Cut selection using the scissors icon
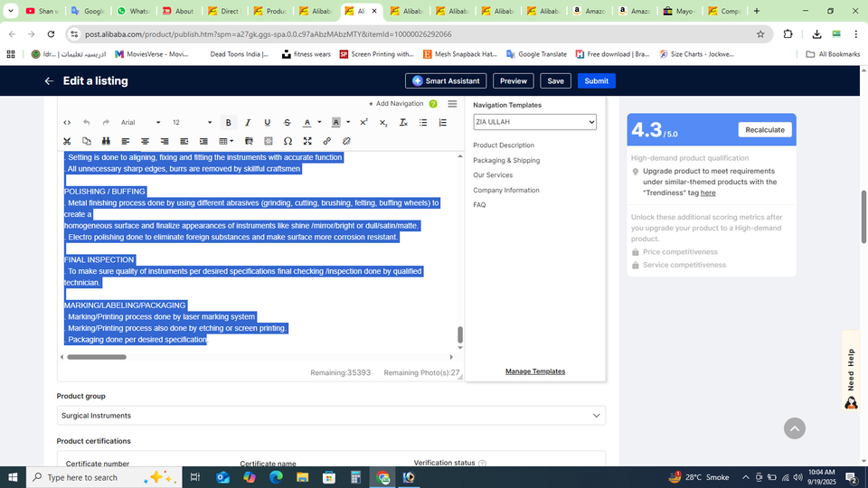The height and width of the screenshot is (488, 868). 67,141
